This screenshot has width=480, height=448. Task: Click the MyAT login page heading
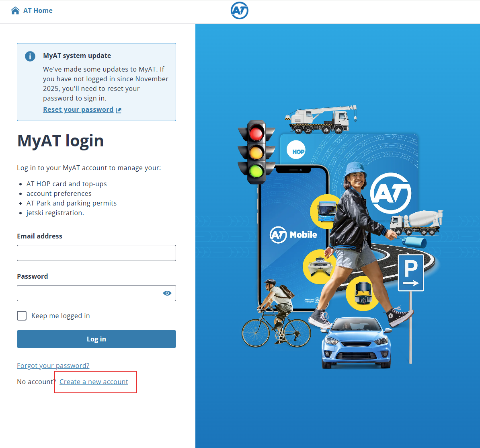tap(61, 141)
